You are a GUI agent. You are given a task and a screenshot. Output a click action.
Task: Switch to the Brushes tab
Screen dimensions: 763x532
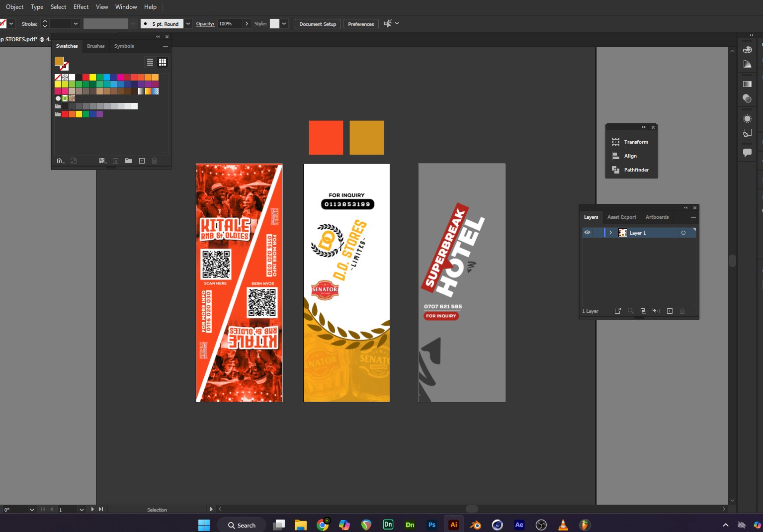96,46
